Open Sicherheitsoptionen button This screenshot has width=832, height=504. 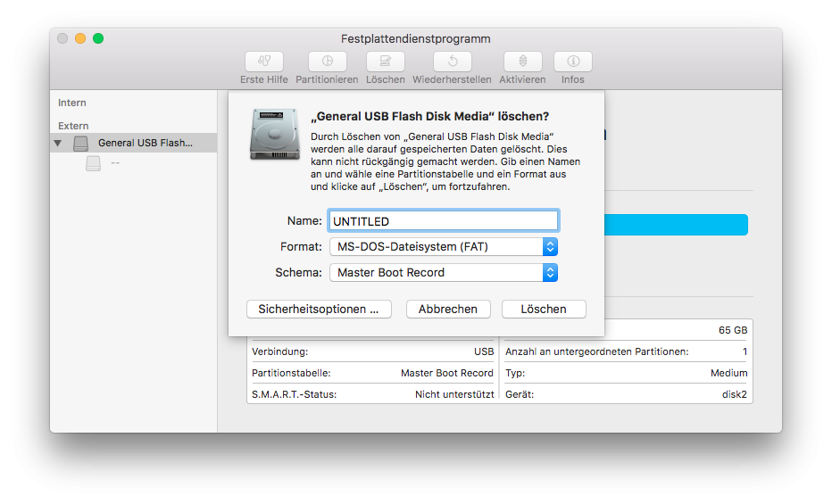pyautogui.click(x=319, y=310)
